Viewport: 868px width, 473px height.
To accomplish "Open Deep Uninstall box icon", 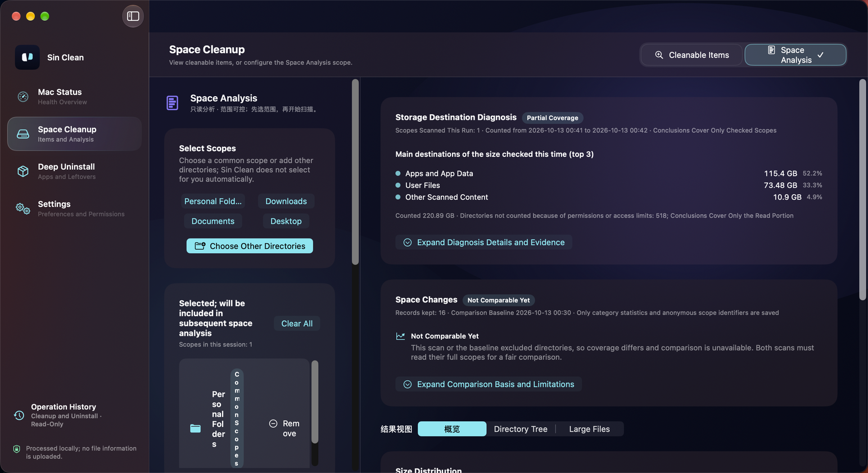I will point(23,171).
